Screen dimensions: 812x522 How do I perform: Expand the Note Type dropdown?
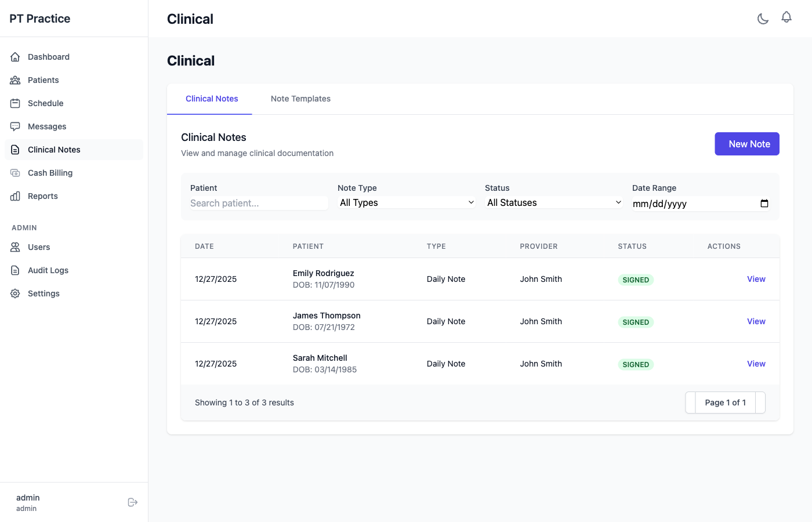click(407, 202)
